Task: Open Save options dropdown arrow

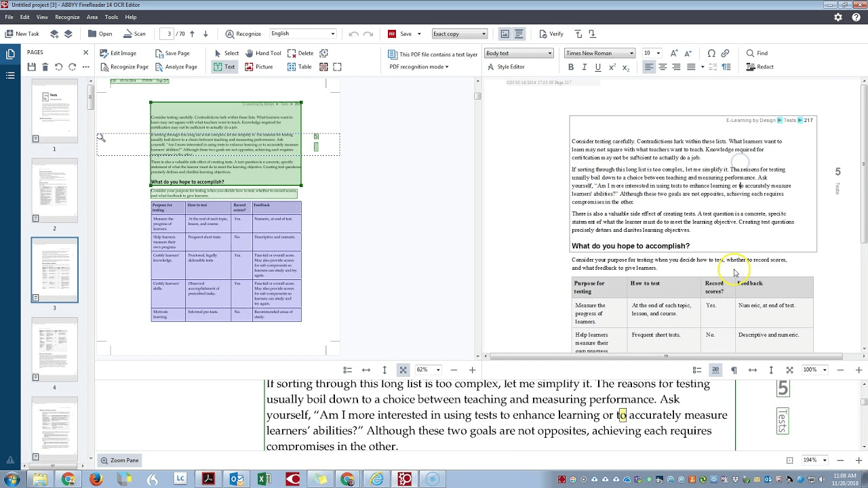Action: point(419,34)
